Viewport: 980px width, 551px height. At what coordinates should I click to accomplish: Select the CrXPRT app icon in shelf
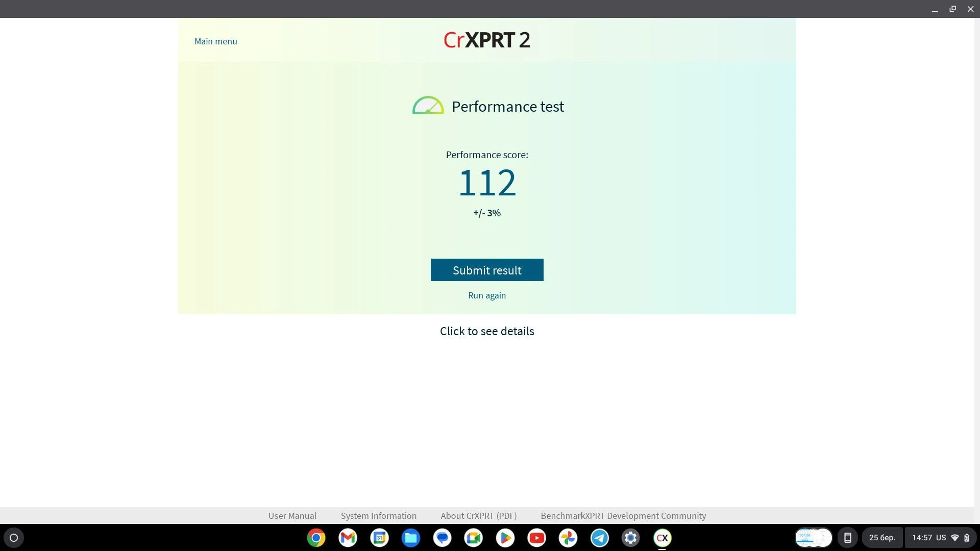tap(663, 538)
